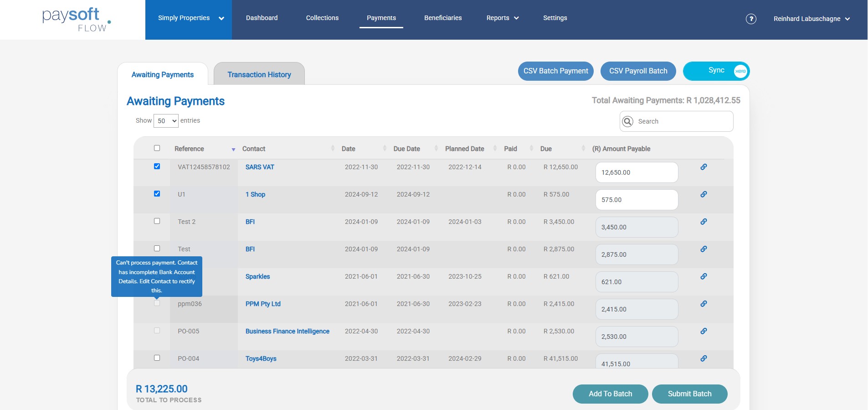
Task: Edit the 2,530.00 amount payable field
Action: (x=637, y=337)
